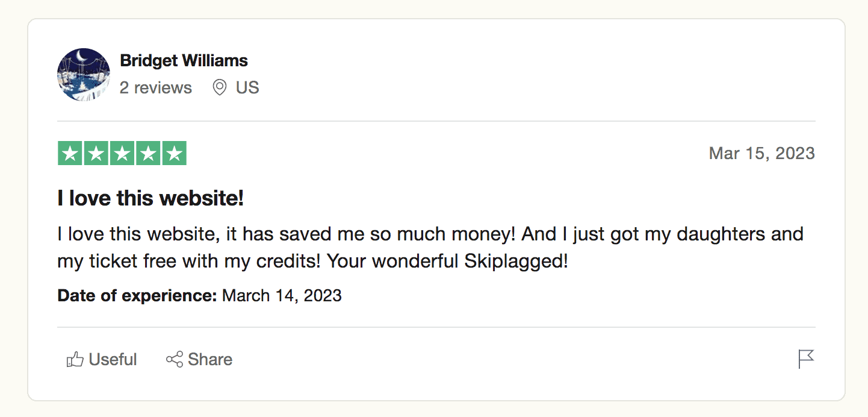Select the first green star in the rating

(70, 153)
